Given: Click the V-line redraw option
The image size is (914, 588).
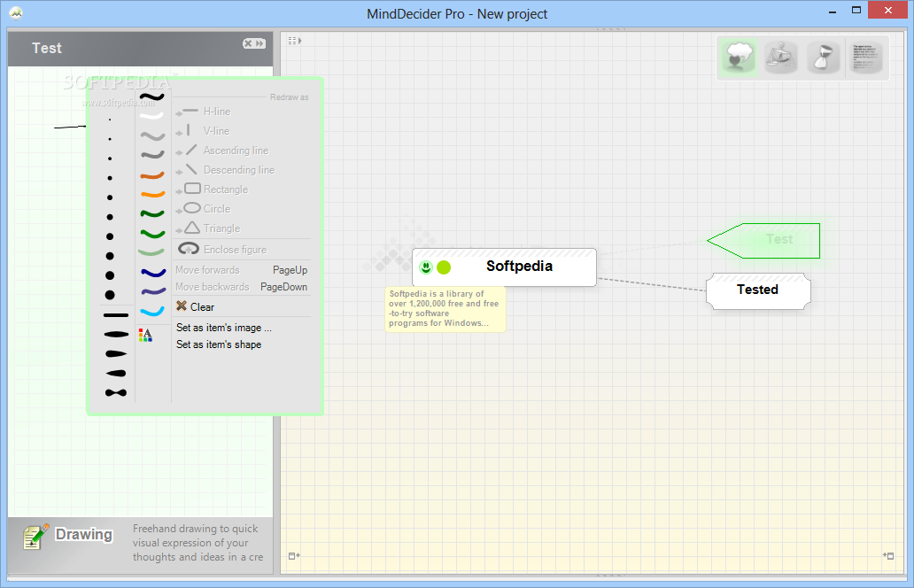Looking at the screenshot, I should [204, 130].
